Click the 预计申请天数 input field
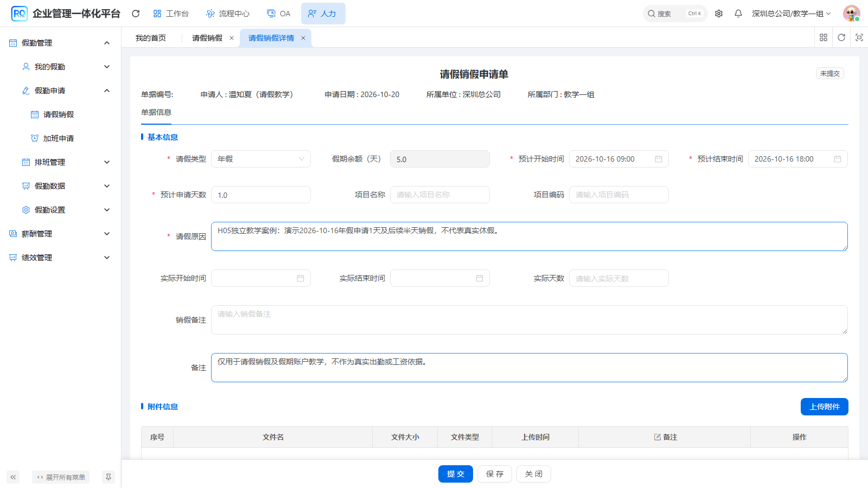Viewport: 868px width, 488px height. point(261,195)
